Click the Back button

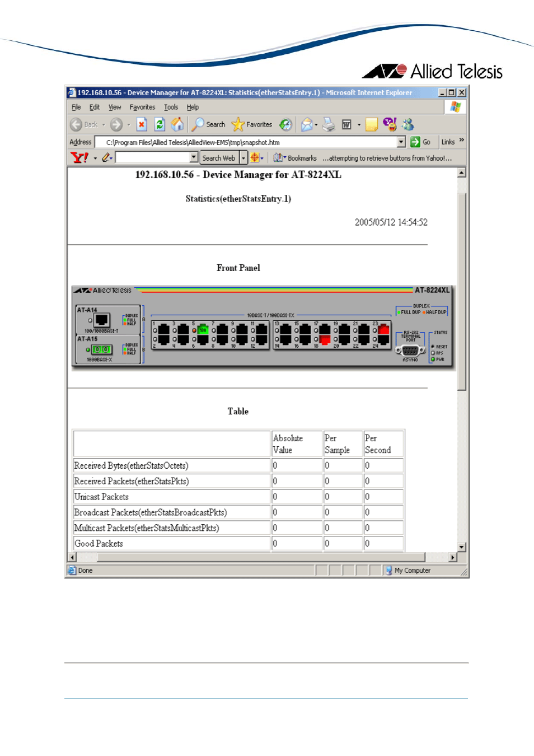84,125
